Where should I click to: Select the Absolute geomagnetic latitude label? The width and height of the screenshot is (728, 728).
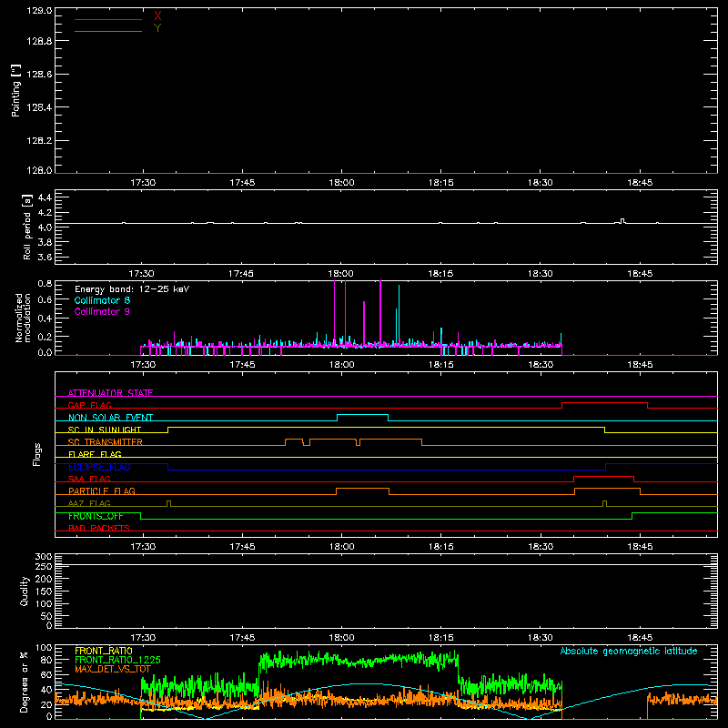pyautogui.click(x=629, y=652)
